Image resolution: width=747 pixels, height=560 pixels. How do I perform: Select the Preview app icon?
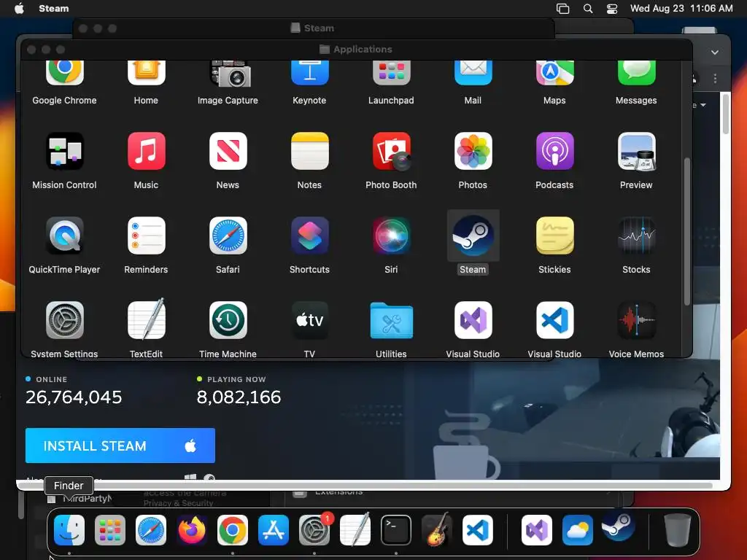[x=636, y=152]
